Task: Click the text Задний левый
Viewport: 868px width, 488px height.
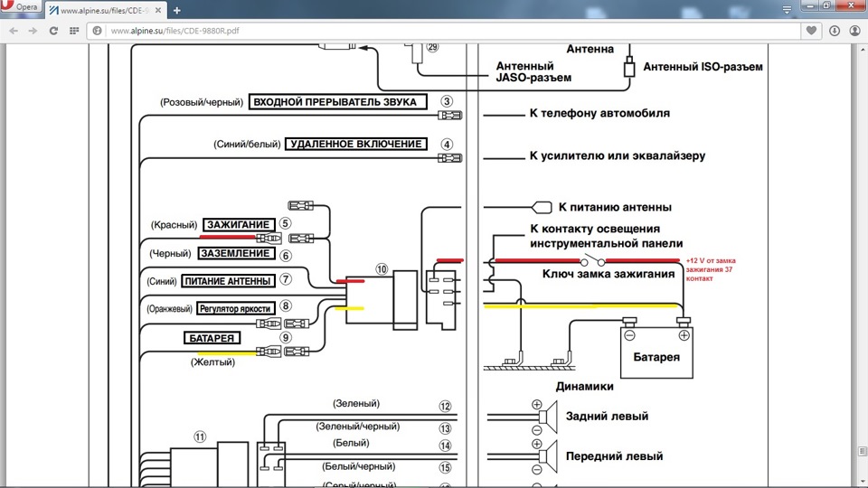Action: 607,417
